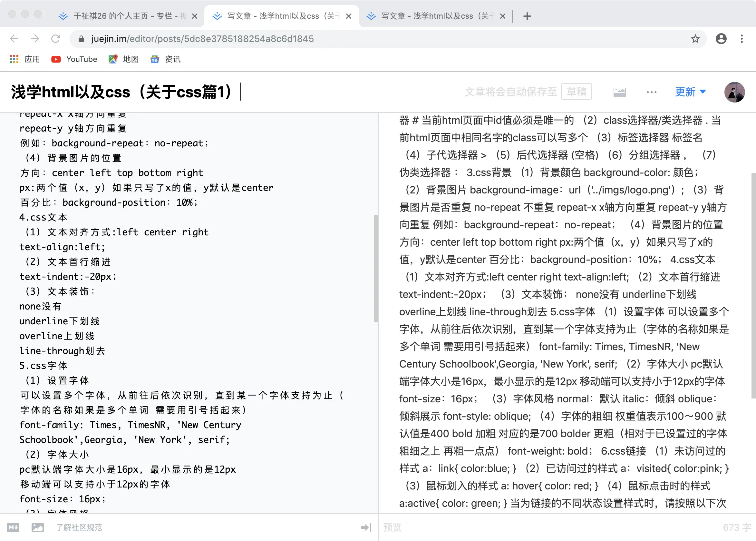Viewport: 756px width, 541px height.
Task: Open the Apps grid bookmark shortcut
Action: click(14, 59)
